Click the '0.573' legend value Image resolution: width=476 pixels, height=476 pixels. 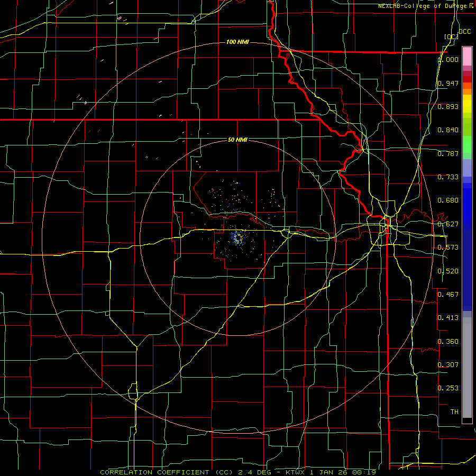click(x=448, y=248)
